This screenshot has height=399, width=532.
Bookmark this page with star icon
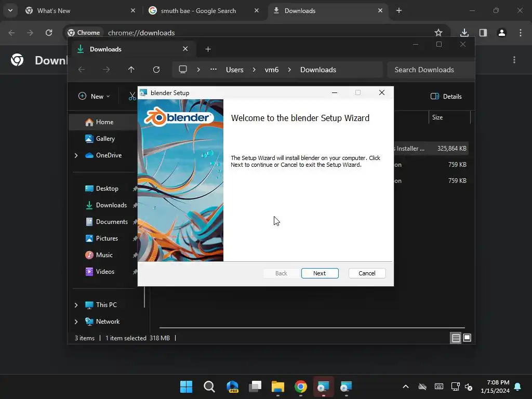[438, 33]
